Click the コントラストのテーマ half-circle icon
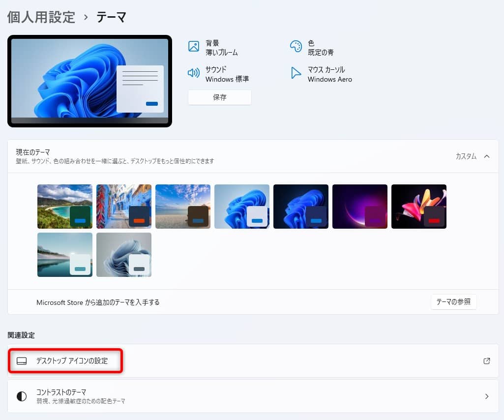504x420 pixels. [x=22, y=396]
